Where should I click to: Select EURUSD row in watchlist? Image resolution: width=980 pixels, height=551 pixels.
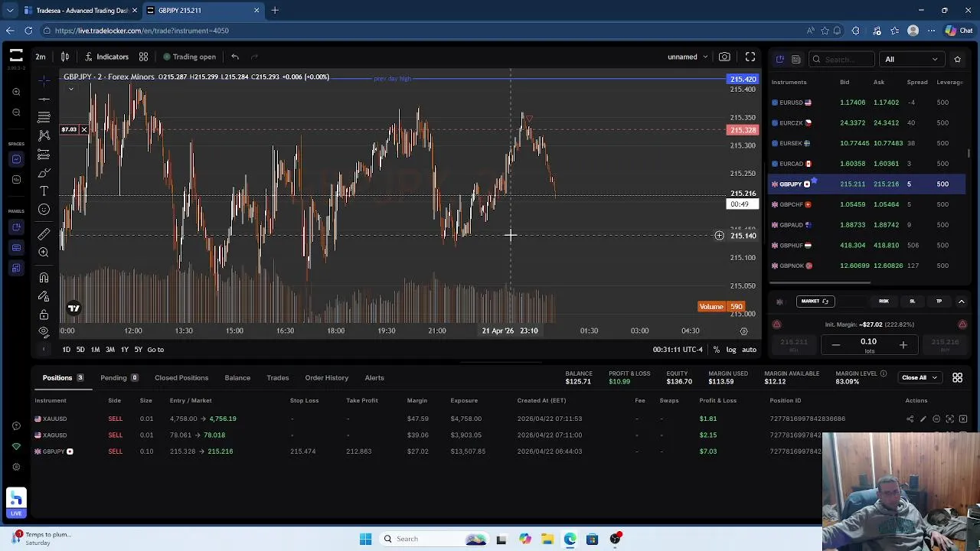[867, 103]
